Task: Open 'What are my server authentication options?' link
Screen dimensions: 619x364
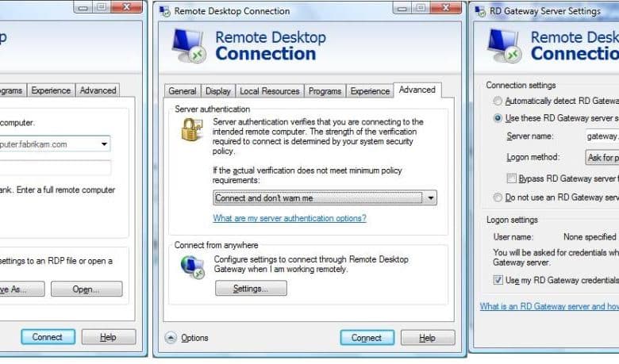Action: coord(290,218)
